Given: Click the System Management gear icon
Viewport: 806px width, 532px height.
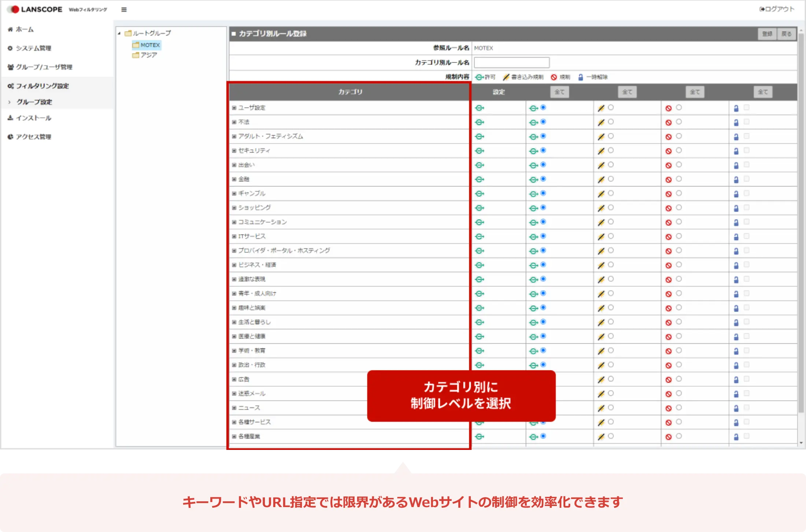Looking at the screenshot, I should (10, 48).
